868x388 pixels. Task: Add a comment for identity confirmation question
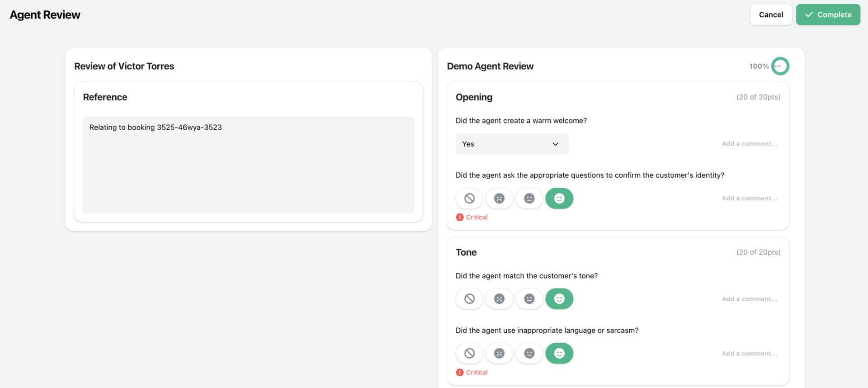pyautogui.click(x=749, y=199)
